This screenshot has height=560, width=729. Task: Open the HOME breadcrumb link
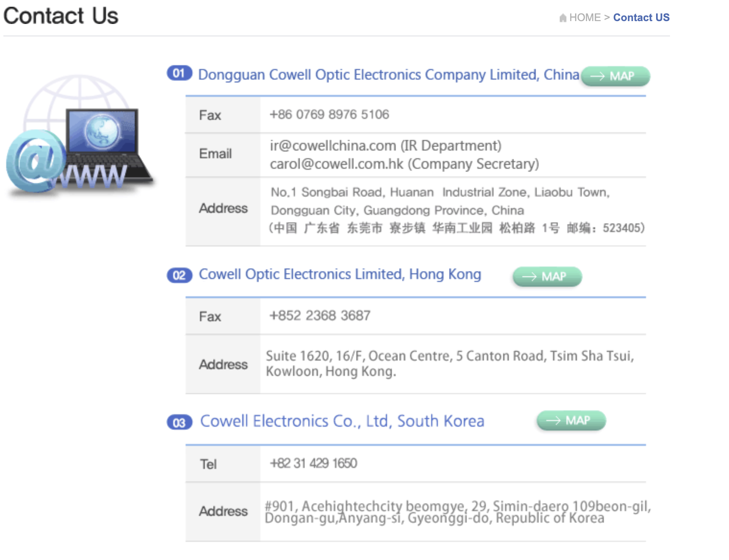[x=585, y=18]
